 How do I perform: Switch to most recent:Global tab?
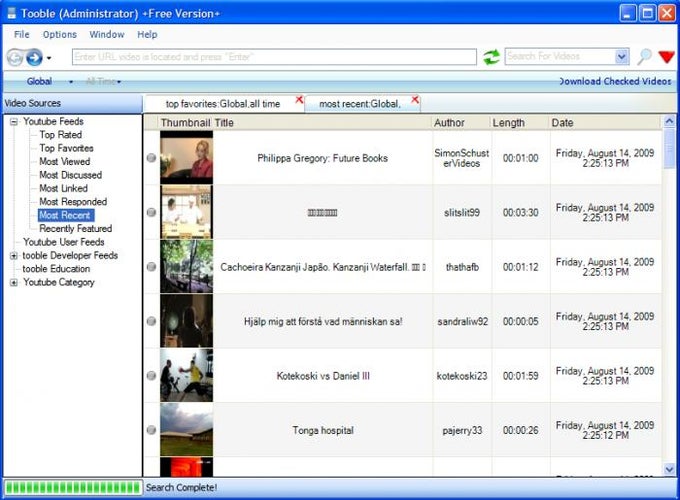360,104
